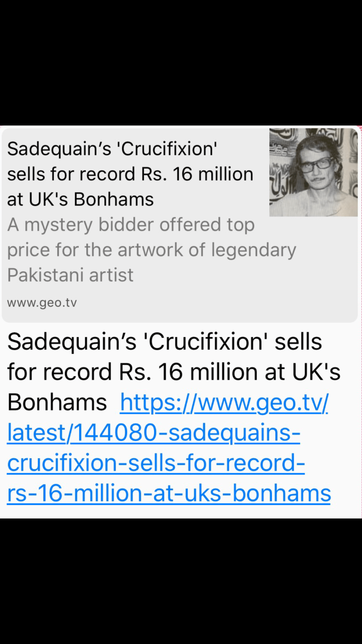Click the 'crucifixion-sells-for-record-' URL line
The width and height of the screenshot is (362, 644).
click(x=156, y=463)
